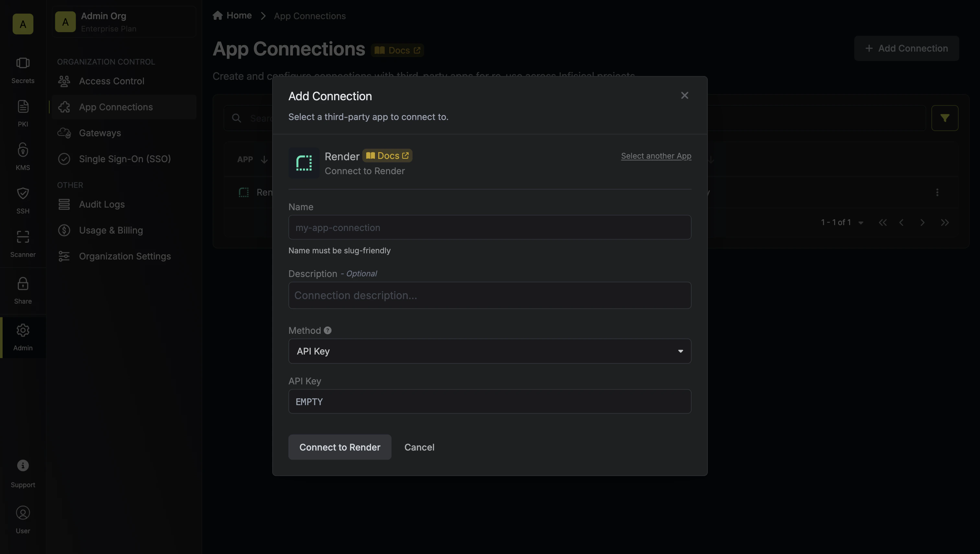Open the User profile icon
The image size is (980, 554).
[x=23, y=513]
